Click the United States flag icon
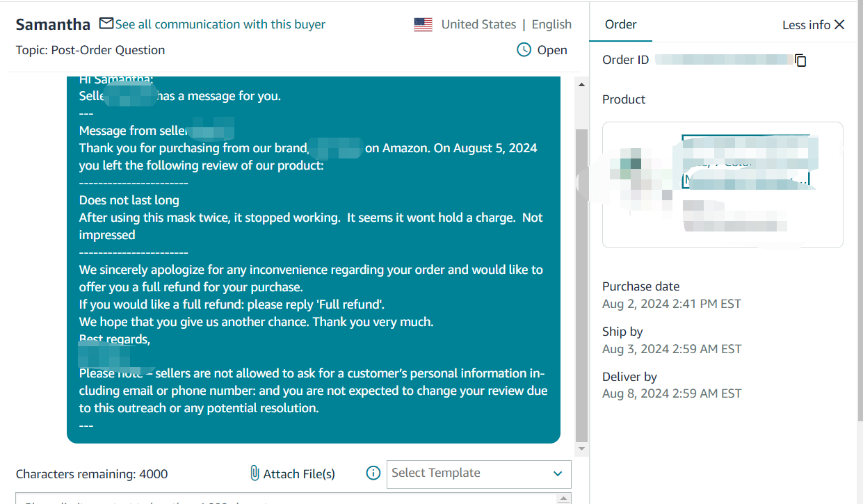This screenshot has height=504, width=863. pos(423,24)
